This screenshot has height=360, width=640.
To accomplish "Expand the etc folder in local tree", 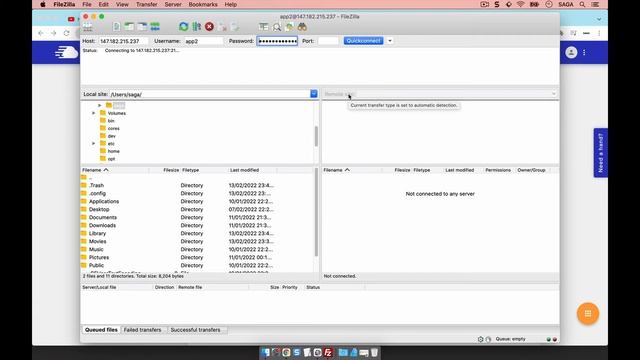I will click(x=93, y=144).
